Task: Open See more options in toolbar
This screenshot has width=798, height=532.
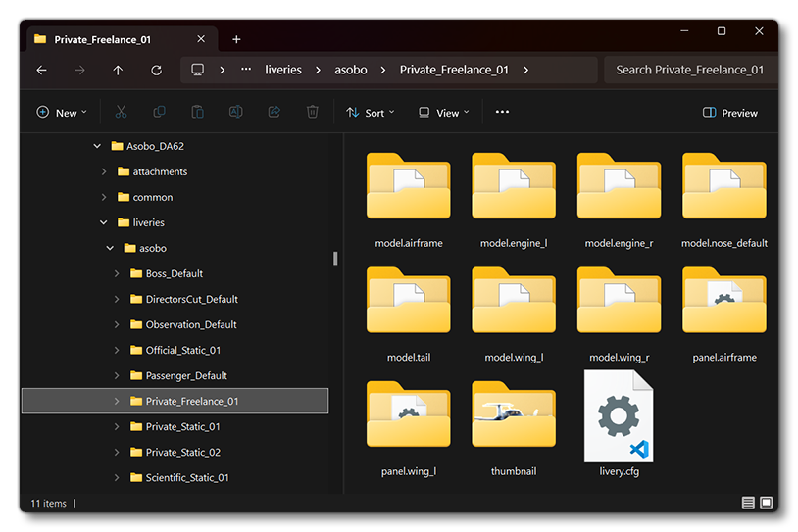Action: 502,112
